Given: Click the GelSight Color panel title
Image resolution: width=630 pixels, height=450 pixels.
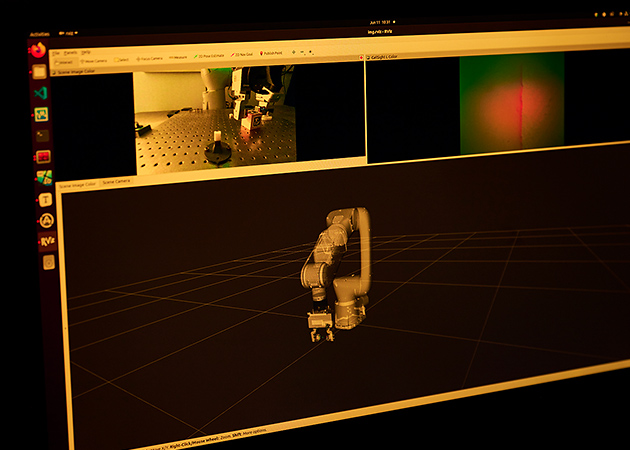Looking at the screenshot, I should click(384, 57).
